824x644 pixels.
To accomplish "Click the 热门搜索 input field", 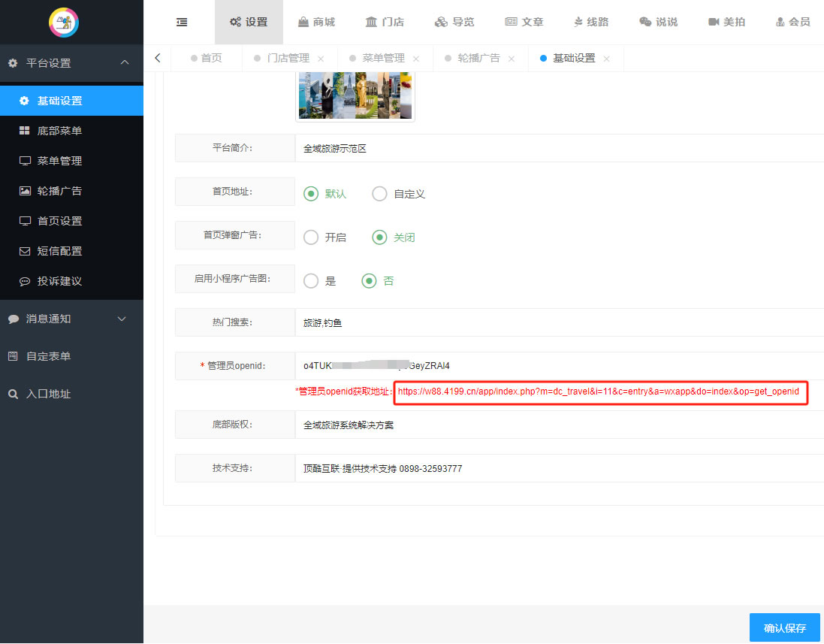I will 560,322.
